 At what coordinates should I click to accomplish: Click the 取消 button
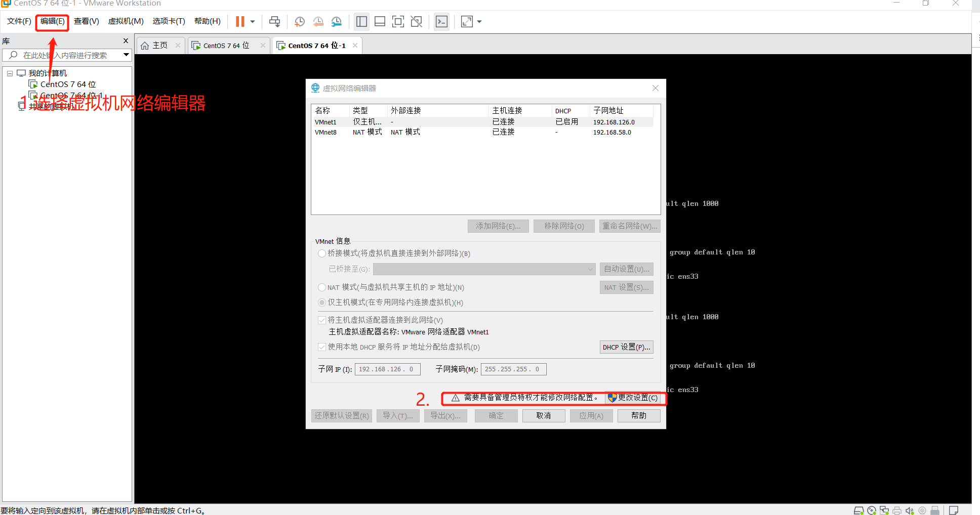544,416
